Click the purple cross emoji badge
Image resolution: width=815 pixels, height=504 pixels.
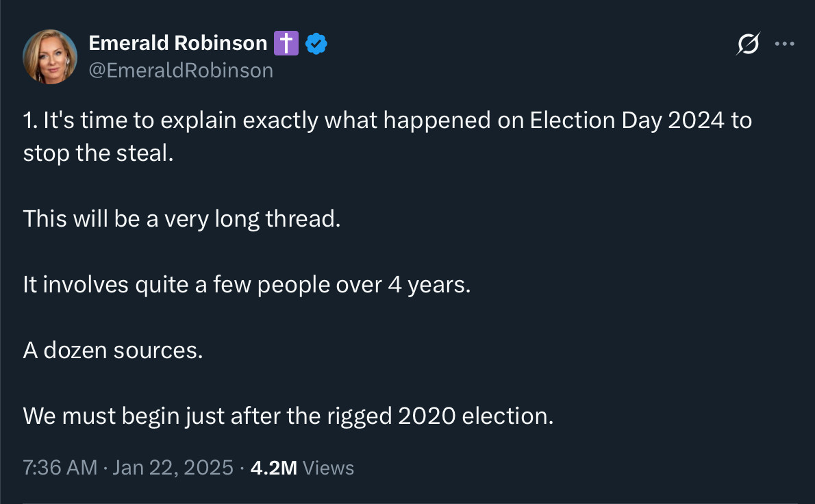pyautogui.click(x=286, y=44)
